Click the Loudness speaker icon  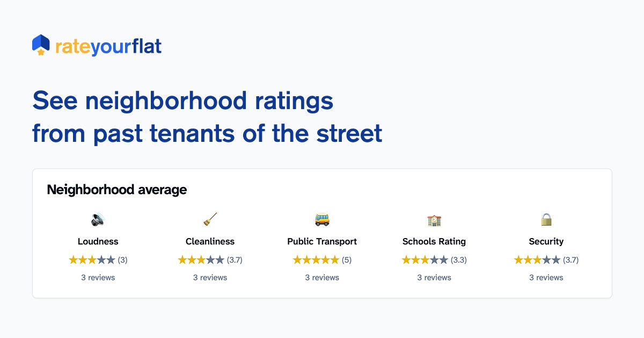(x=98, y=220)
